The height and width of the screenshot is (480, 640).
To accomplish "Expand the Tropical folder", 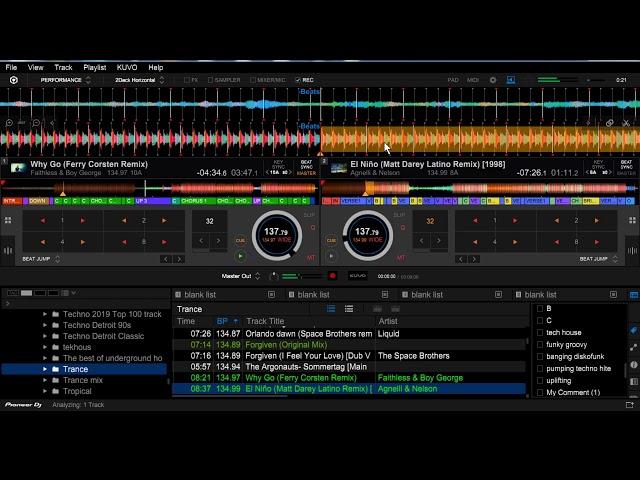I will (x=45, y=391).
